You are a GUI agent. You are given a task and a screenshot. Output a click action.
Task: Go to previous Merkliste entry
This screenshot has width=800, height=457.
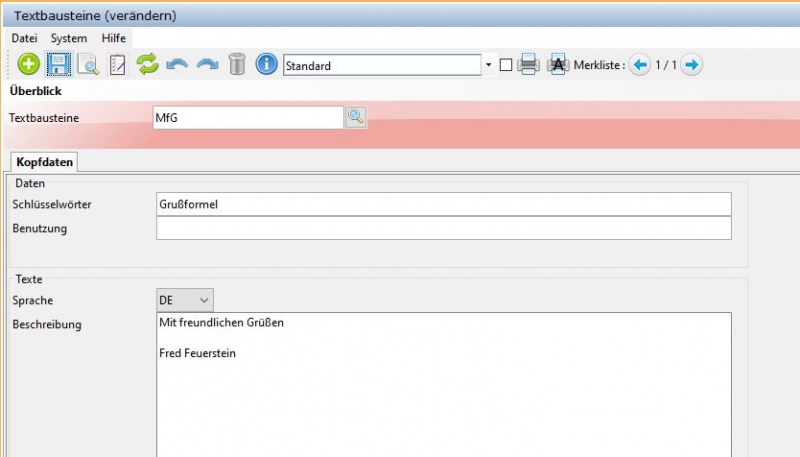640,65
